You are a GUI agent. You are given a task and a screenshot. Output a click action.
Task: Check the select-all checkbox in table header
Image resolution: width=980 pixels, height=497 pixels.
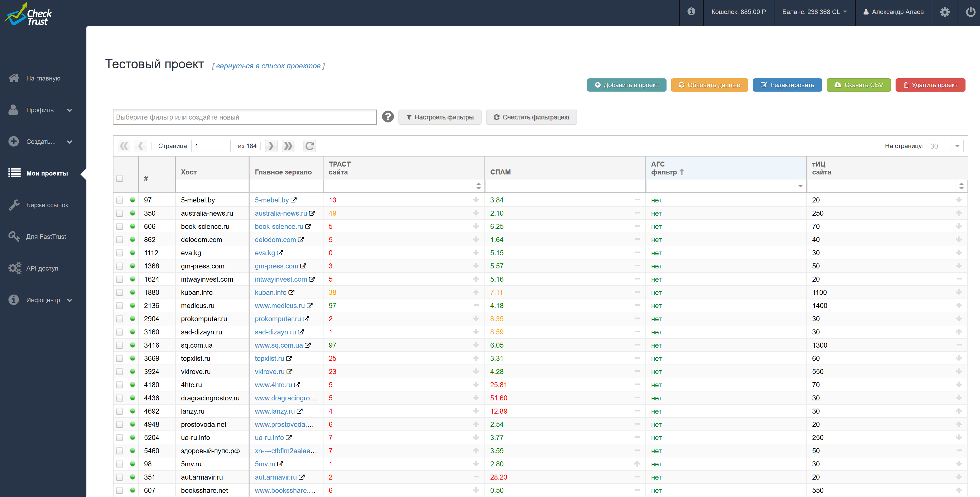pos(120,178)
